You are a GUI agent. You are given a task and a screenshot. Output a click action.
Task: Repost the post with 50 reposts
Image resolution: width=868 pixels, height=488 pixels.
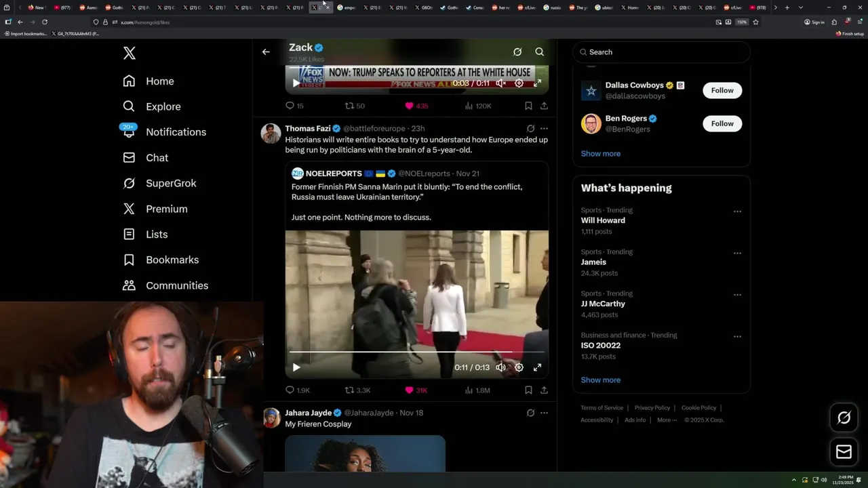[x=355, y=106]
